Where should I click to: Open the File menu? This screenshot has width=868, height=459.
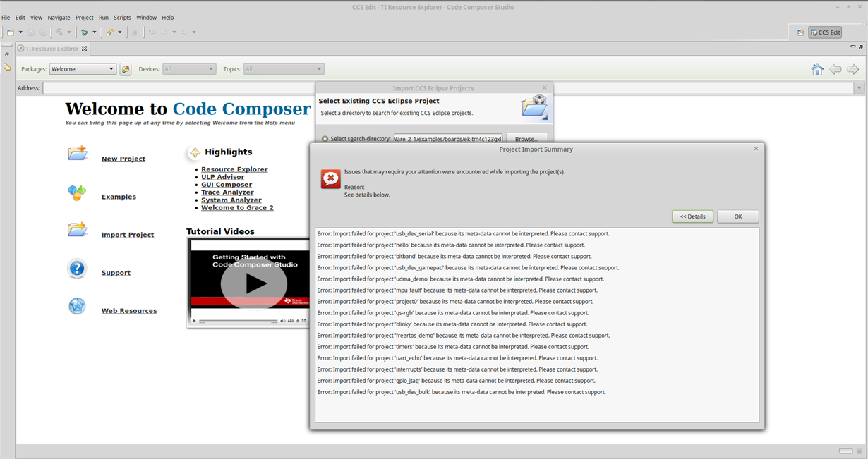(6, 17)
